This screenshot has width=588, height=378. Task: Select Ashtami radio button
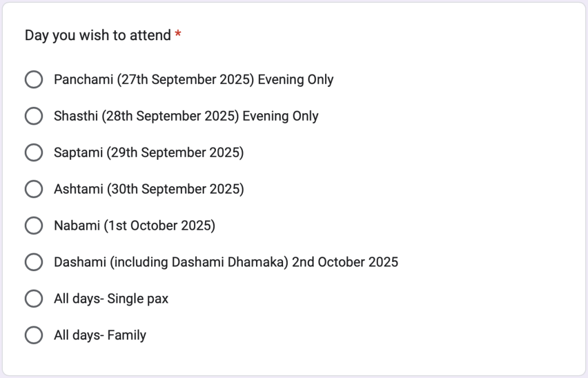click(34, 189)
